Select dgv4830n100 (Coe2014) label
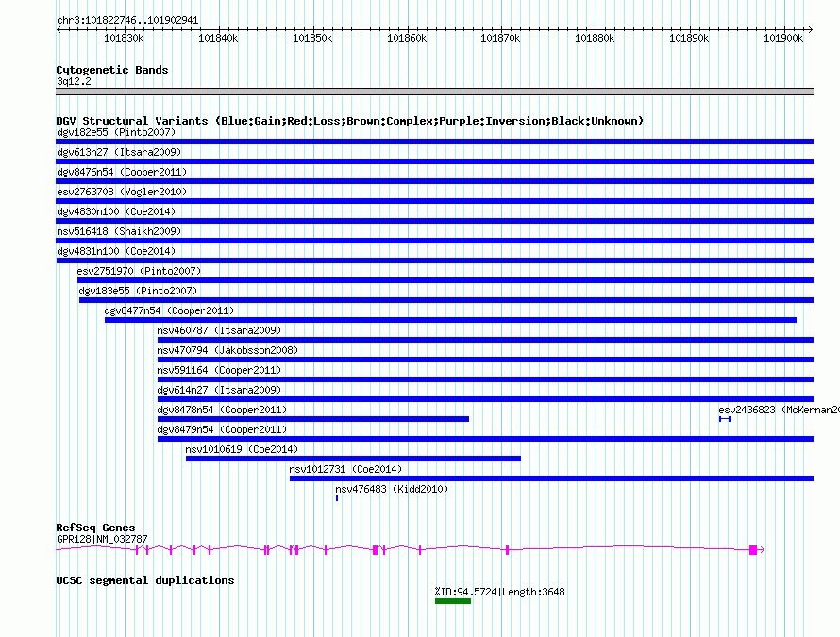The width and height of the screenshot is (840, 637). pos(116,211)
